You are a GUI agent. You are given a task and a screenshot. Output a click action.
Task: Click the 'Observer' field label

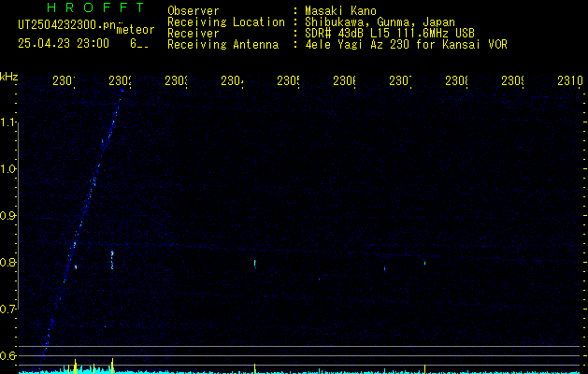click(x=194, y=11)
